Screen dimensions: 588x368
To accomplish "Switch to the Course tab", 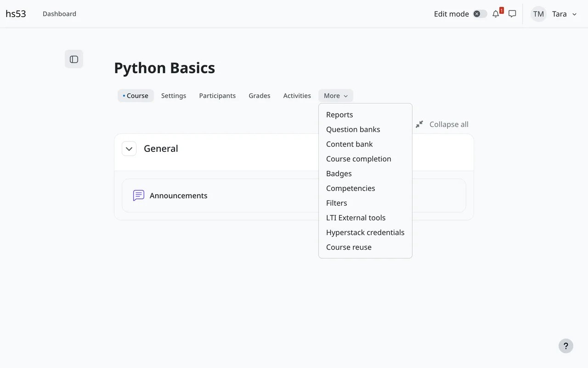I will pyautogui.click(x=136, y=96).
